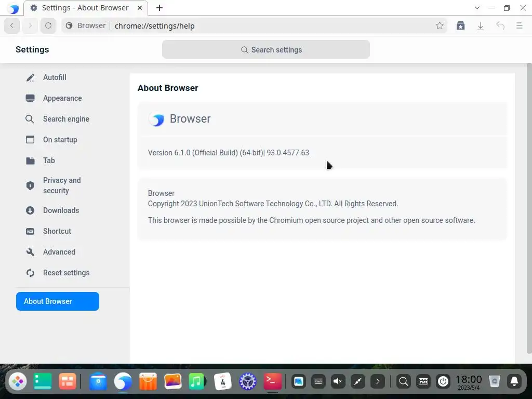Click the Search engine magnifier icon
This screenshot has height=399, width=532.
tap(30, 119)
